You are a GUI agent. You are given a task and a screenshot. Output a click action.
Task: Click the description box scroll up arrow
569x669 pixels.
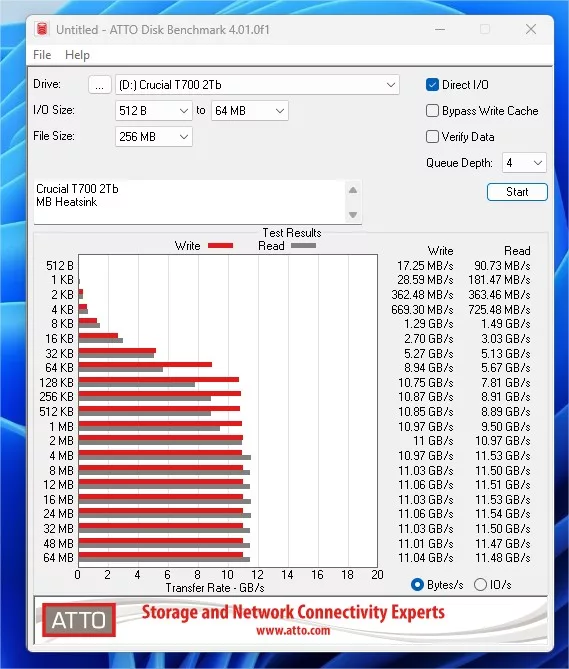point(353,190)
